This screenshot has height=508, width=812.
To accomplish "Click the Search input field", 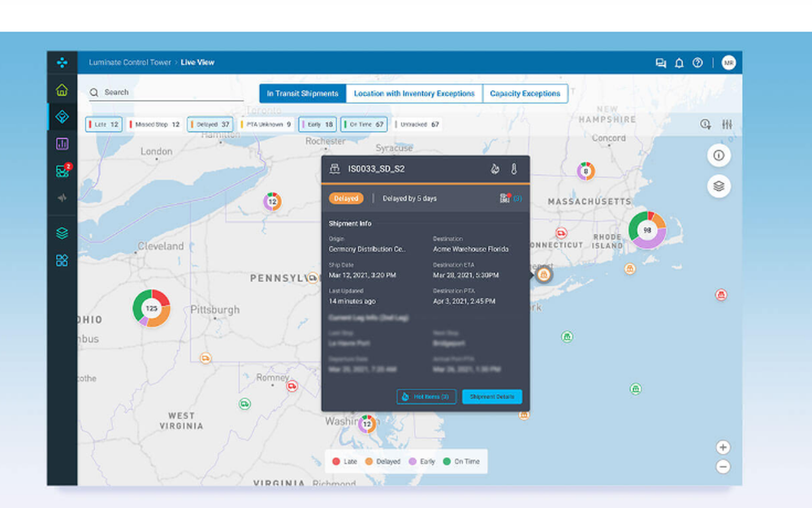I will tap(166, 93).
